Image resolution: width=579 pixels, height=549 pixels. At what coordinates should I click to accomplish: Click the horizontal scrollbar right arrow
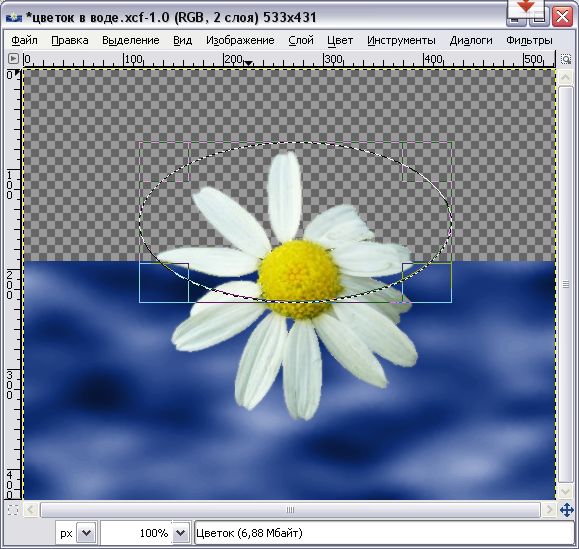[549, 510]
